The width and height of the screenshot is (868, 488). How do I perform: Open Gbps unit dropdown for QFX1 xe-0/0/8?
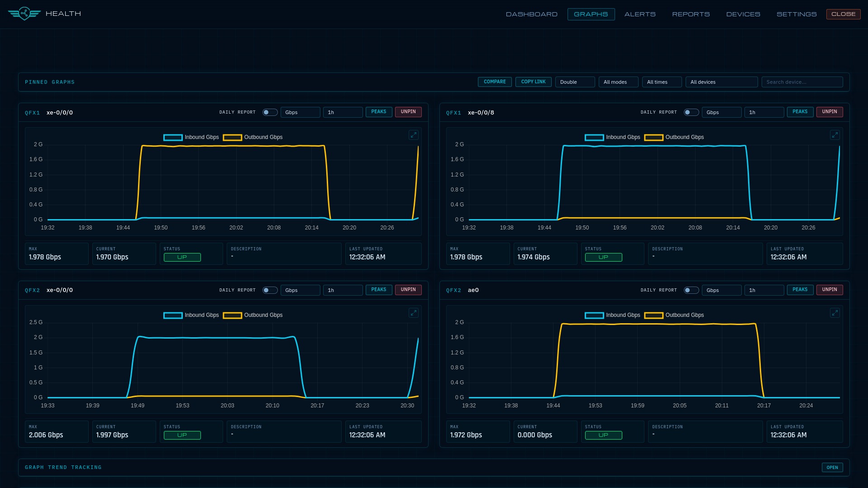coord(721,112)
